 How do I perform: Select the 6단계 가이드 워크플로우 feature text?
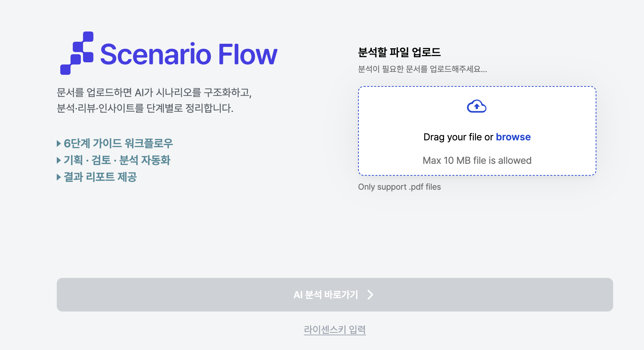(x=118, y=143)
